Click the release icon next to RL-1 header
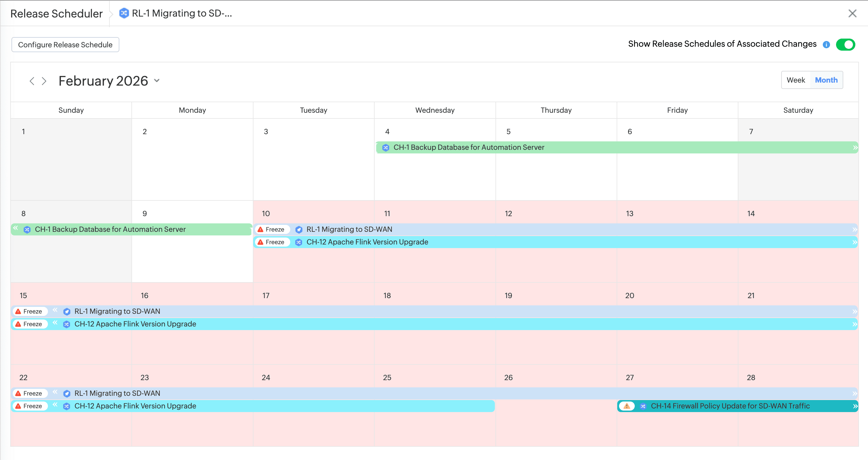 tap(124, 13)
